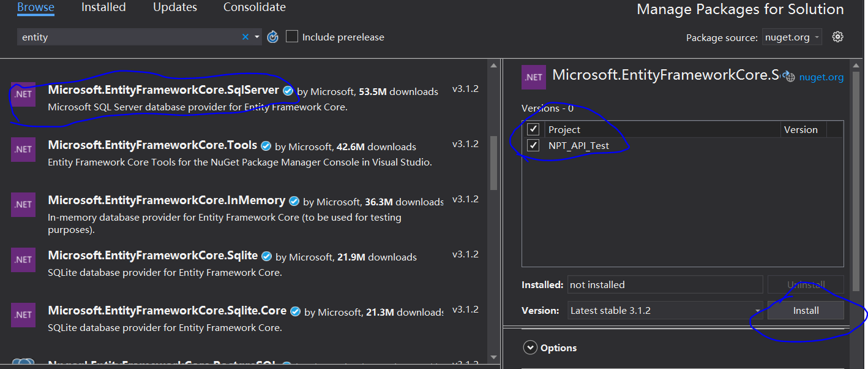Click the verified badge next to Sqlite package

(267, 256)
